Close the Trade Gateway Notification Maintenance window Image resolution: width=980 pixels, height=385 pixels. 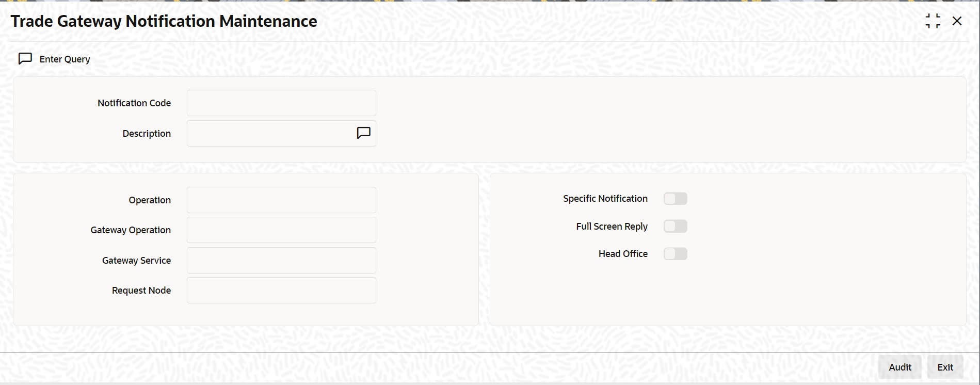click(957, 21)
